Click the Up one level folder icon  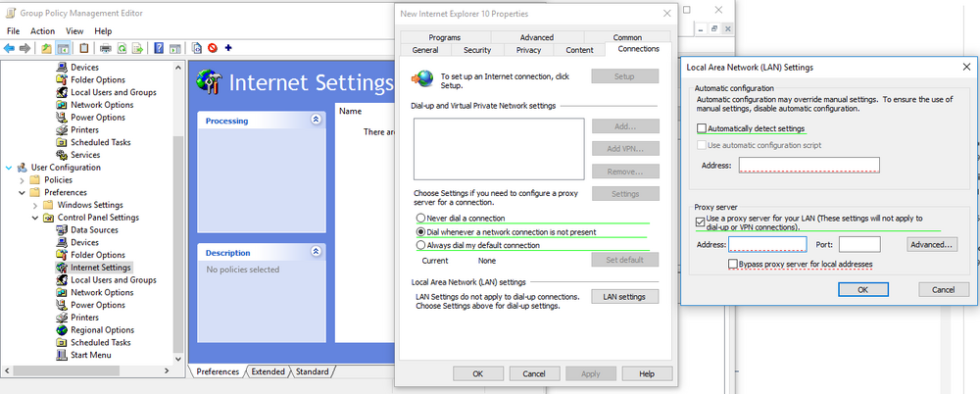(x=46, y=48)
